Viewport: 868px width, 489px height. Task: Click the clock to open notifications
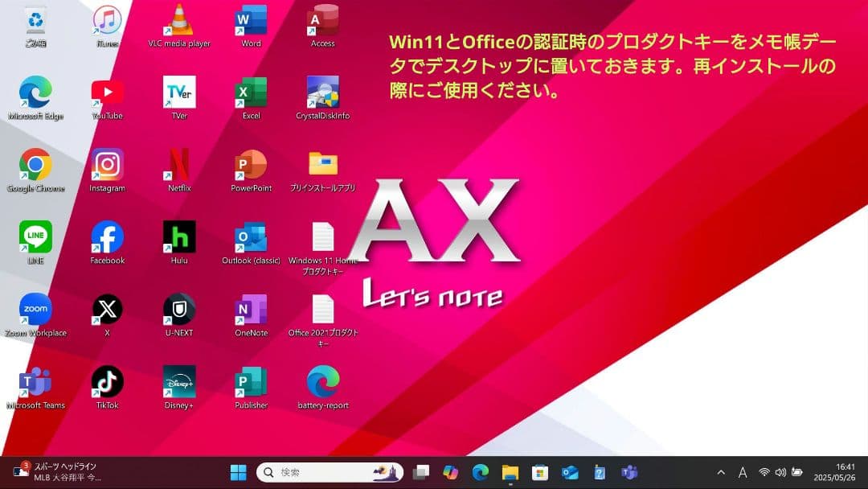pos(834,473)
